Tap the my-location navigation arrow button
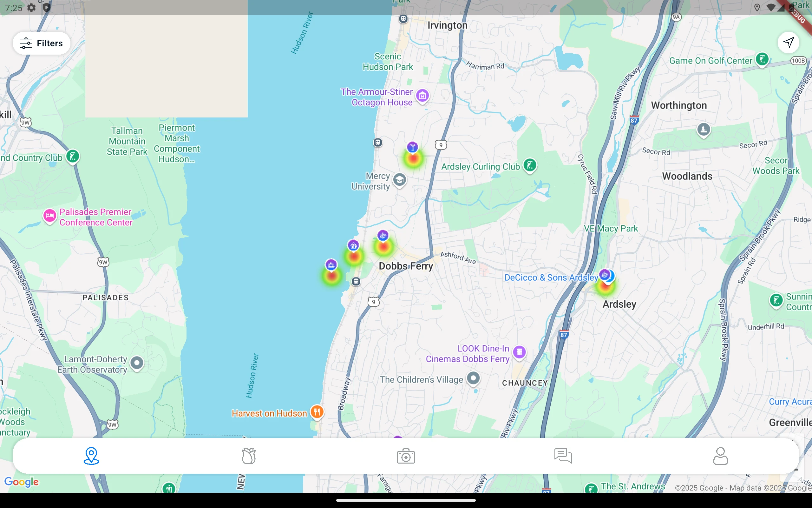The height and width of the screenshot is (508, 812). coord(788,43)
